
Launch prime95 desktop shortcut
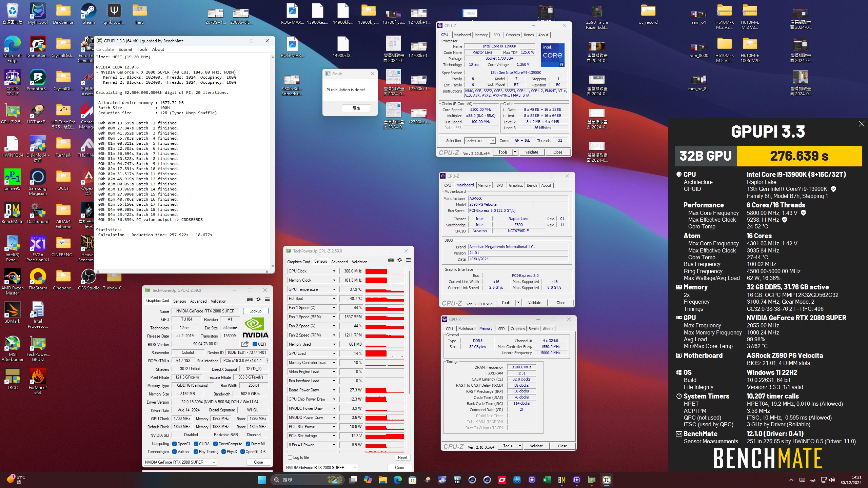point(13,180)
